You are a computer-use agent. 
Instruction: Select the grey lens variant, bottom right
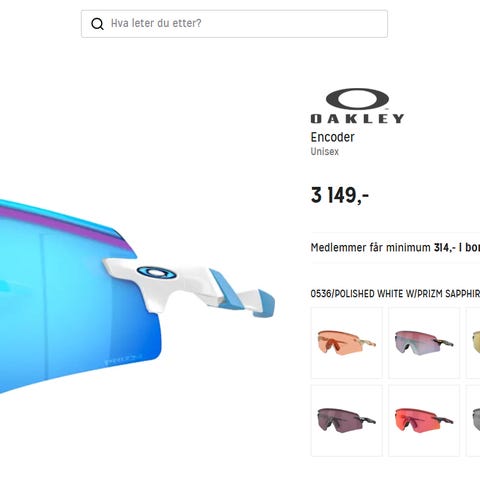point(473,420)
